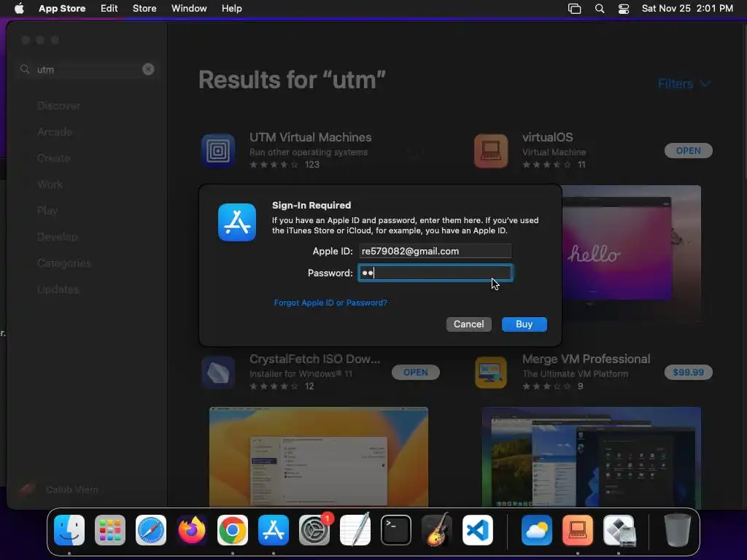Click the Merge VM Professional title
747x560 pixels.
pyautogui.click(x=586, y=359)
